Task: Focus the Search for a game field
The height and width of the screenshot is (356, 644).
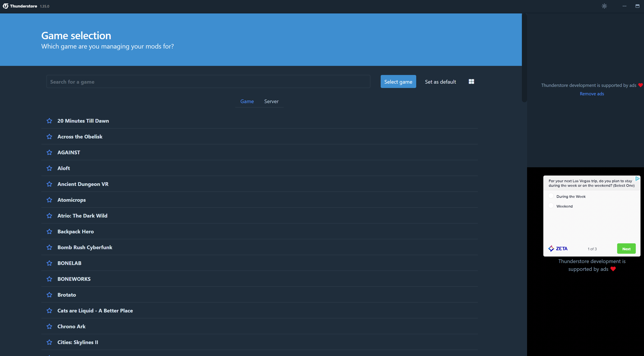Action: tap(208, 82)
